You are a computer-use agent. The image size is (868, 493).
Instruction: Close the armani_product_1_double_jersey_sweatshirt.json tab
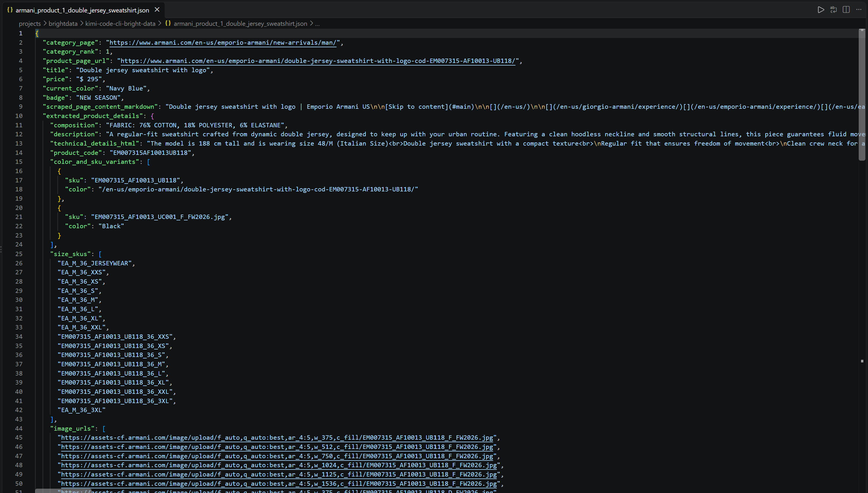pos(157,10)
